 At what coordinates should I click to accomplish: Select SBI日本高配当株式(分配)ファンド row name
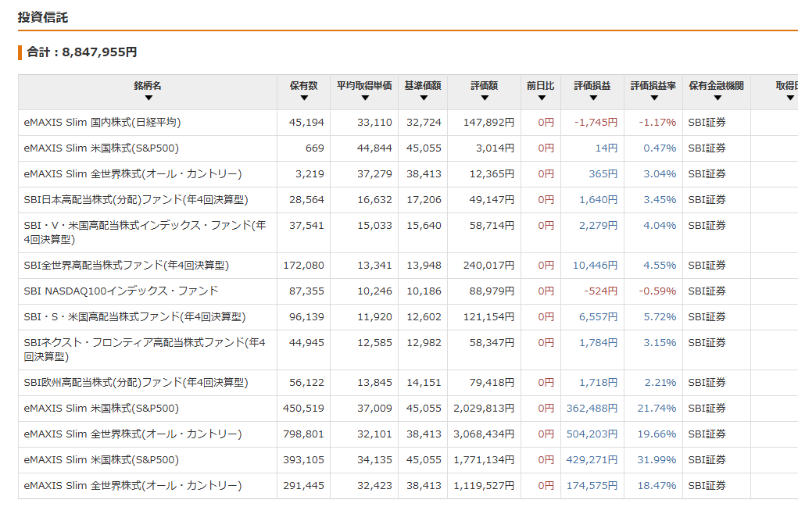click(136, 200)
